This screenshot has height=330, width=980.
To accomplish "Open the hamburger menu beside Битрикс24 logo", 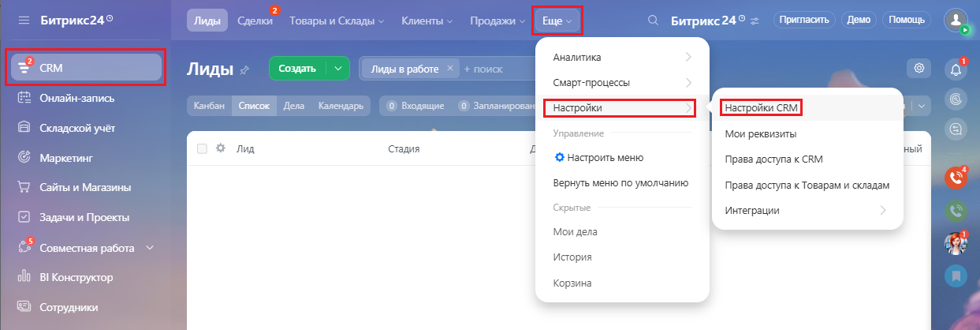I will coord(24,19).
